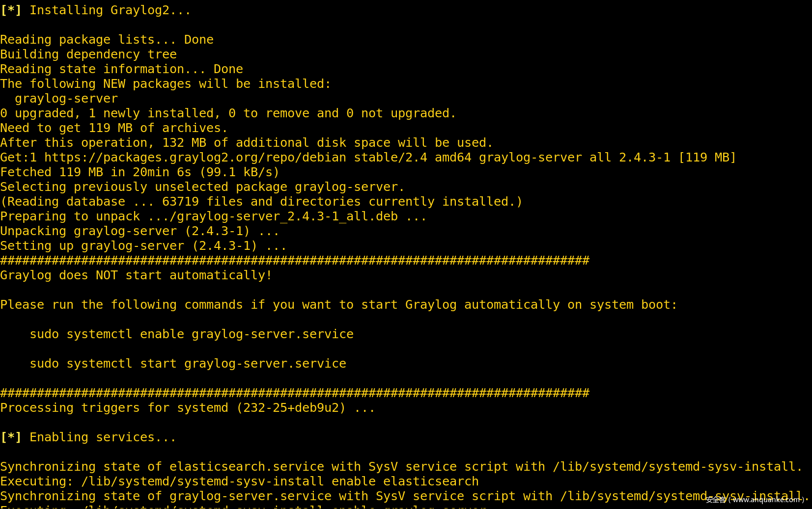
Task: Click the "Need to get 119 MB" line
Action: pos(113,128)
